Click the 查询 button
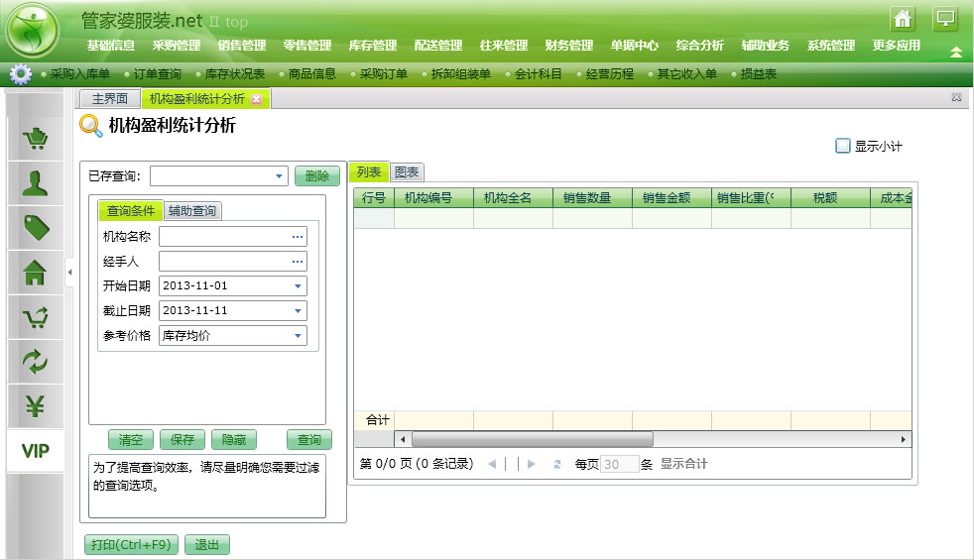 point(309,440)
